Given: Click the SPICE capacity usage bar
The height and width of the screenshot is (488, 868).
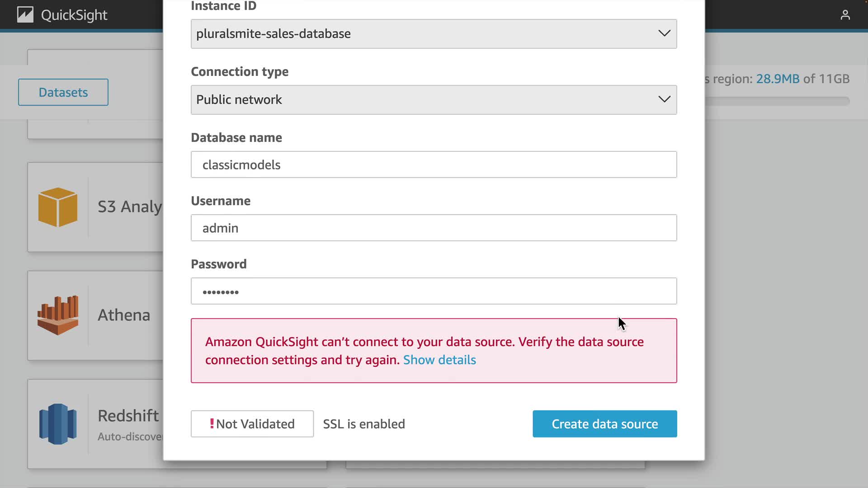Looking at the screenshot, I should click(778, 101).
